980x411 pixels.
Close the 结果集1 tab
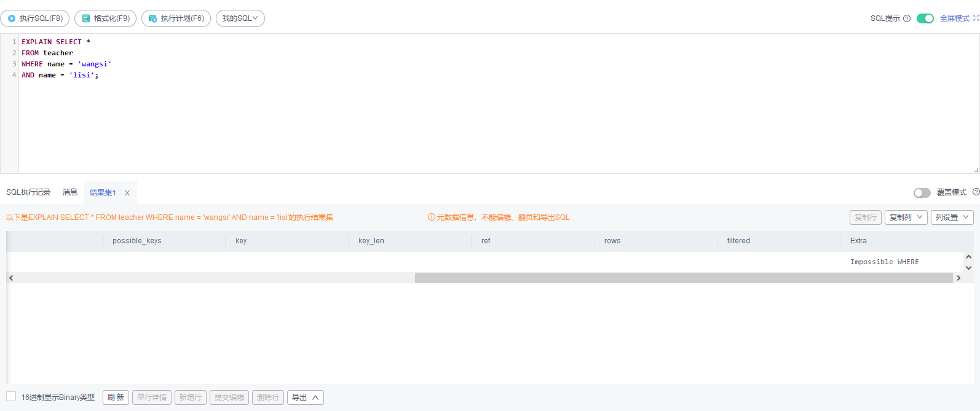[127, 193]
